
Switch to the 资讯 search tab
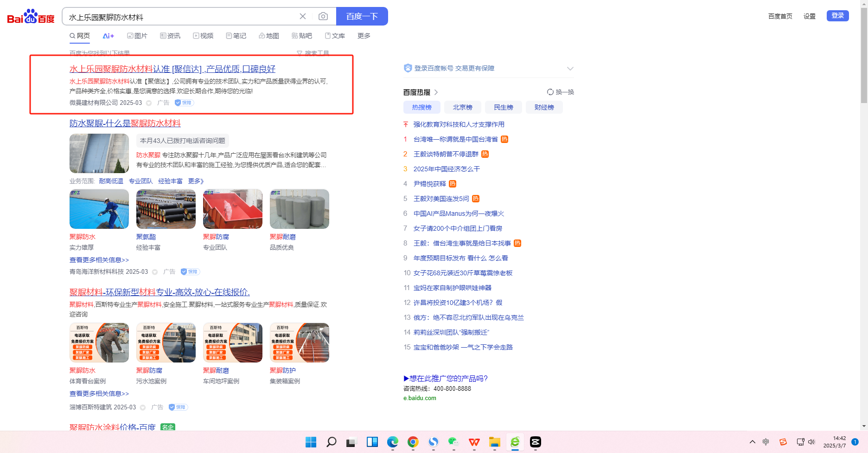click(170, 36)
